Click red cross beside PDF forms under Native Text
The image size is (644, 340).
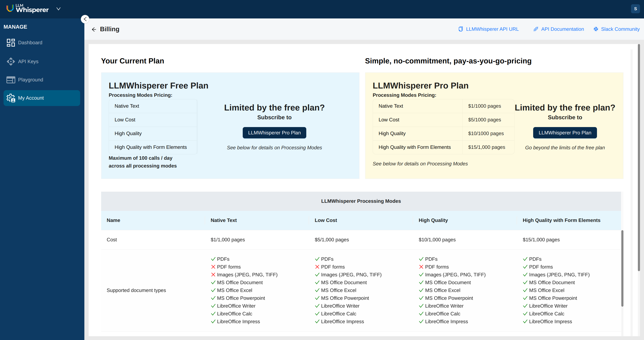(213, 267)
